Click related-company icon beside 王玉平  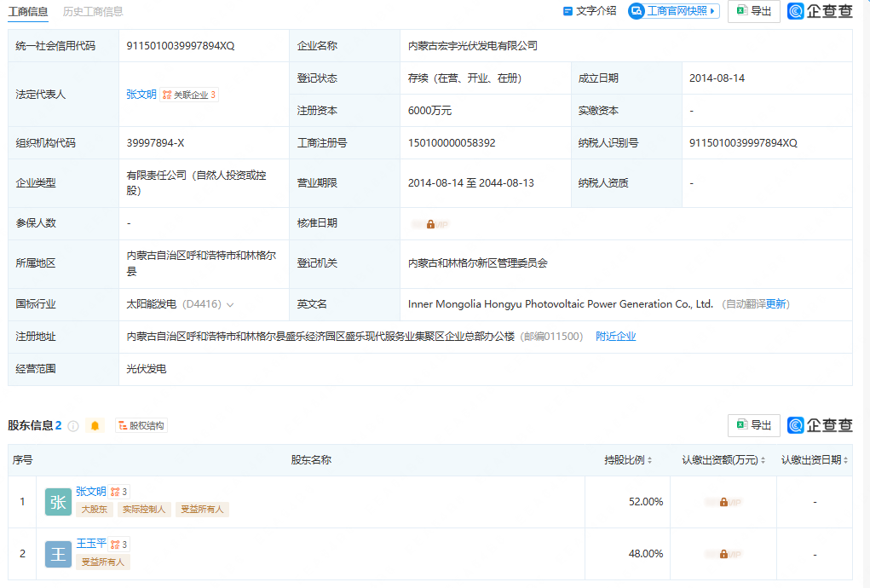tap(118, 545)
